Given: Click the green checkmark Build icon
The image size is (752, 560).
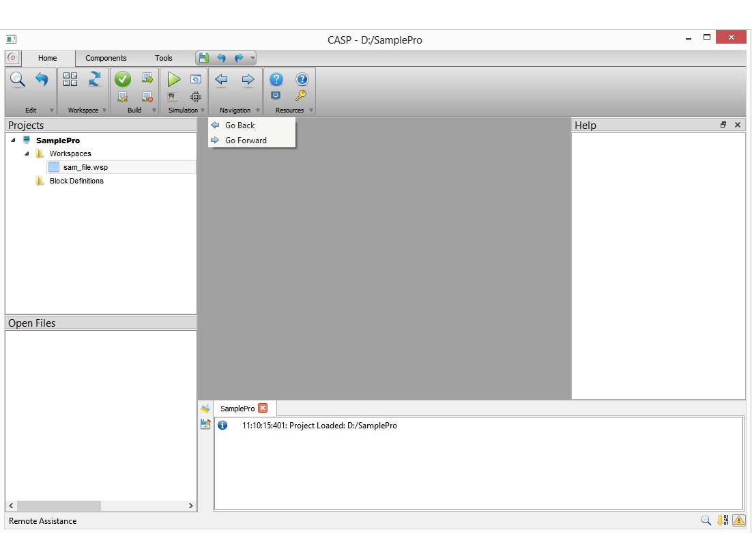Looking at the screenshot, I should [123, 79].
